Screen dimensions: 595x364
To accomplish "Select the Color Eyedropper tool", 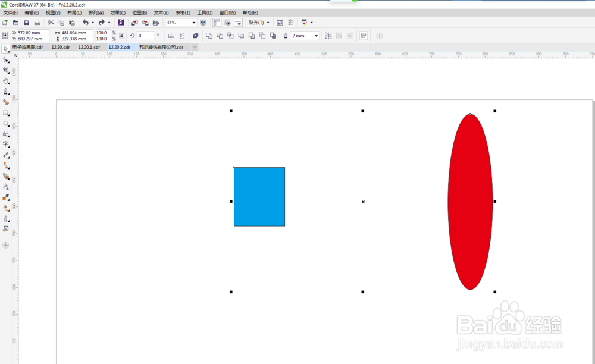I will point(6,197).
